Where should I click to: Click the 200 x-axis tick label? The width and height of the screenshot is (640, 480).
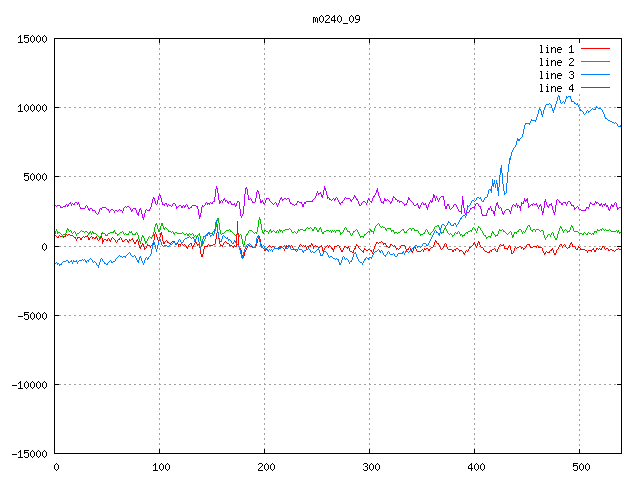coord(265,467)
